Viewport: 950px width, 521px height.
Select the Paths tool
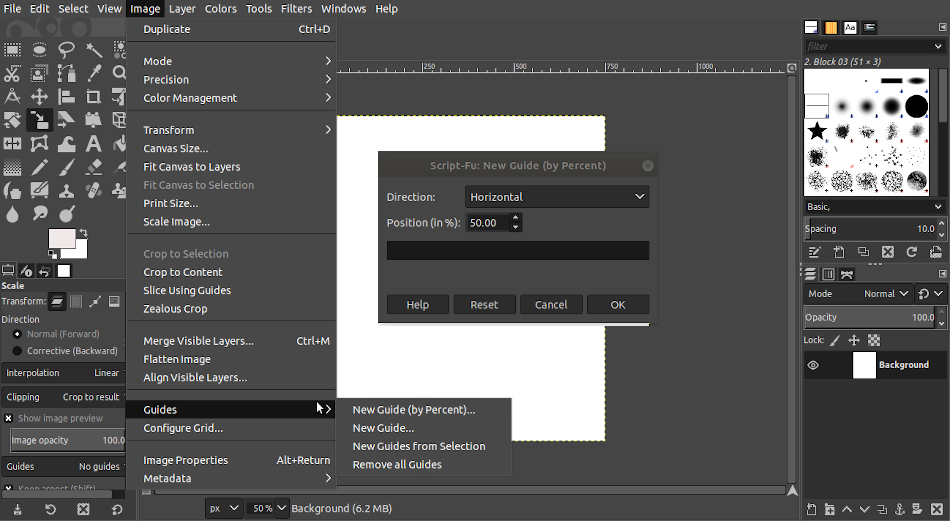pos(66,73)
